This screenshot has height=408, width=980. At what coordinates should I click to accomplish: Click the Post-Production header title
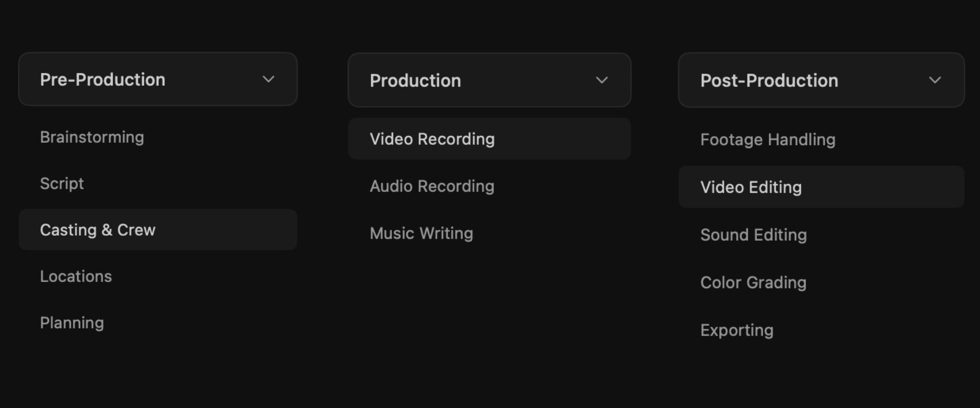tap(769, 81)
